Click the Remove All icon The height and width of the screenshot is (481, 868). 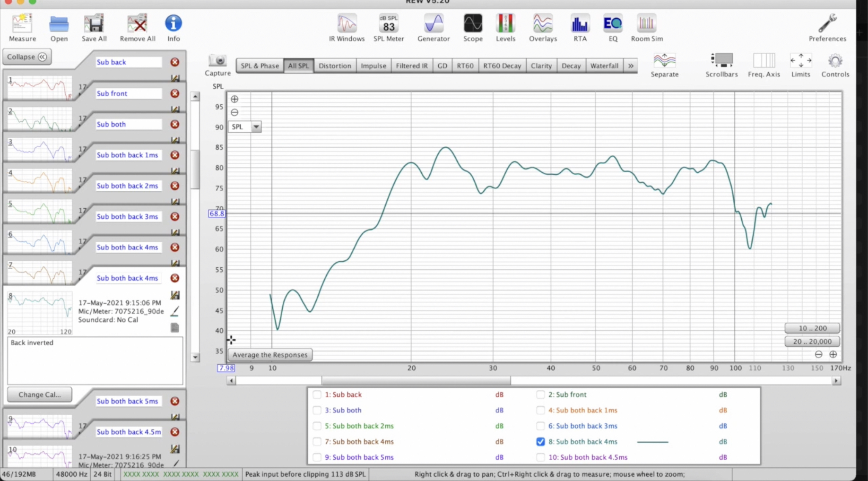pyautogui.click(x=137, y=28)
